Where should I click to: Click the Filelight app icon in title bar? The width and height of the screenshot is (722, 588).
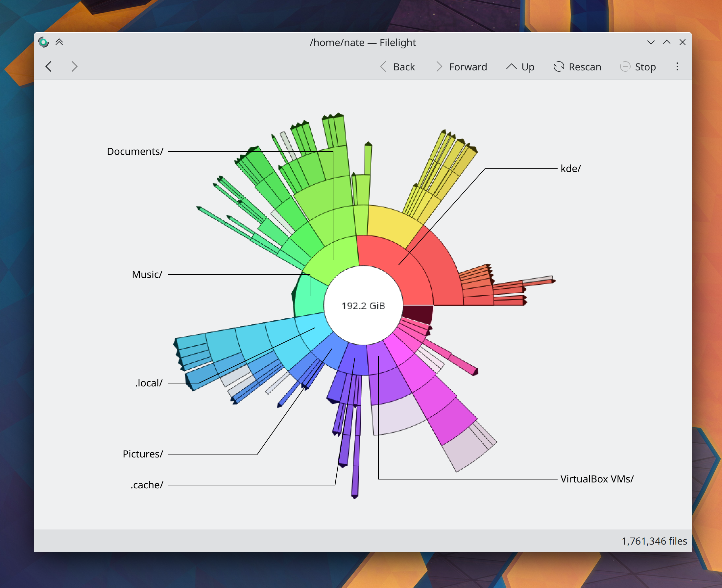coord(43,42)
